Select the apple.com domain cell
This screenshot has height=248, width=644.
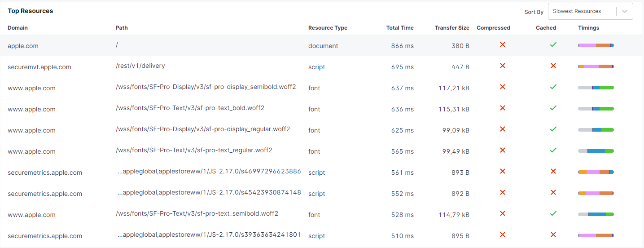point(23,46)
